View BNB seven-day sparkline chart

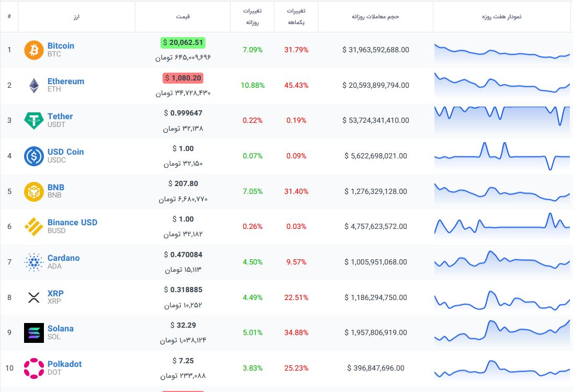click(x=502, y=192)
